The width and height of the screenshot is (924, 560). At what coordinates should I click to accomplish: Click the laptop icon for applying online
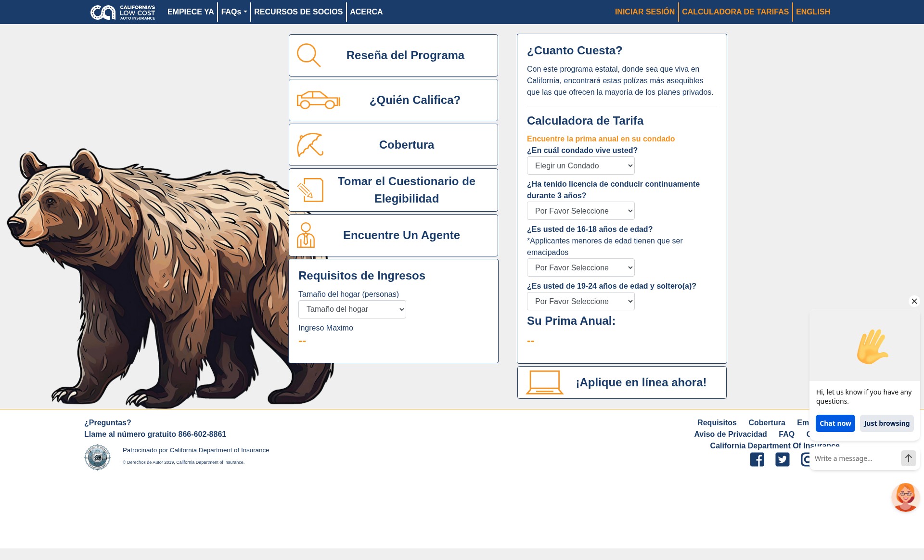click(545, 382)
